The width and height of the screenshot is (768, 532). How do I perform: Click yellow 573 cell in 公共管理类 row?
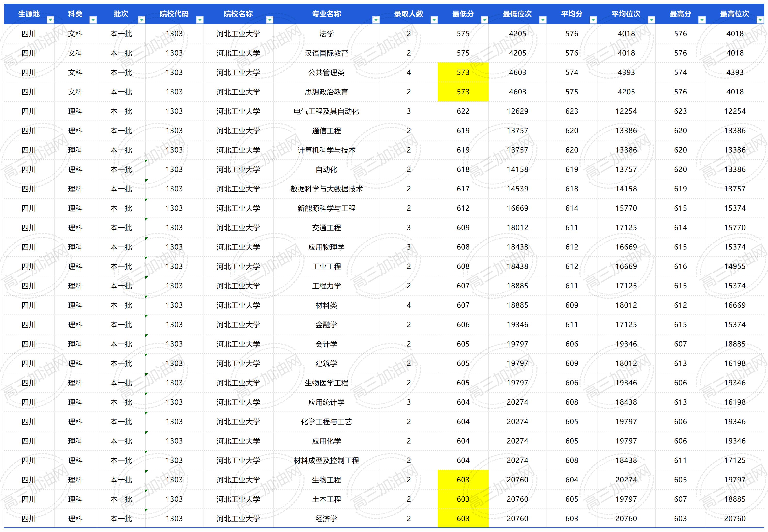[x=463, y=72]
